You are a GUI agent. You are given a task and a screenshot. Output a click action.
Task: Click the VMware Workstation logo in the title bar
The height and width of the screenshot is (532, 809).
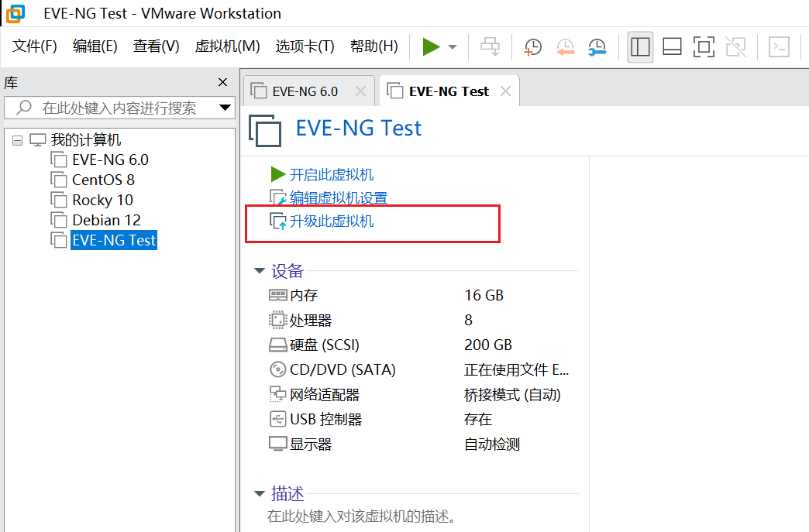15,13
